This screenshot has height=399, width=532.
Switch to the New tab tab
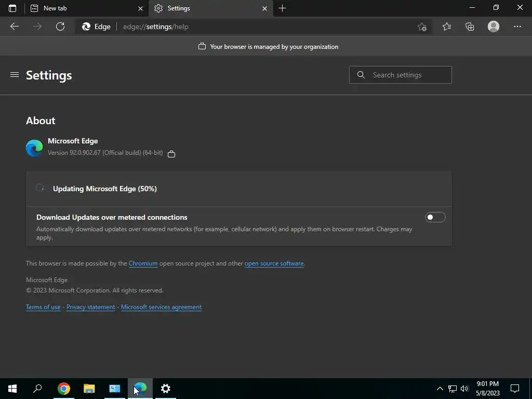[x=87, y=8]
